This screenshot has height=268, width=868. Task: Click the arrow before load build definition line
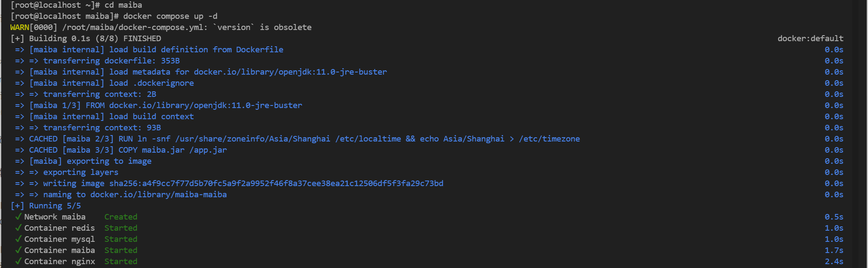20,50
